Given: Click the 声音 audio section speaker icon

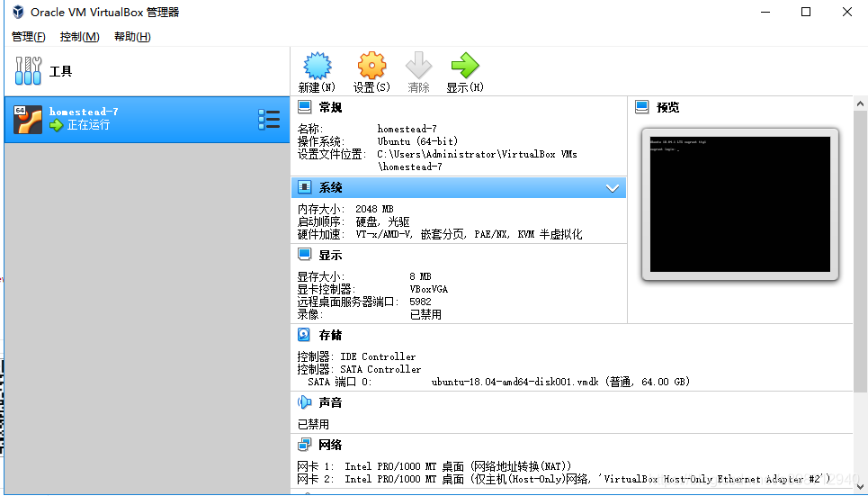Looking at the screenshot, I should coord(304,401).
